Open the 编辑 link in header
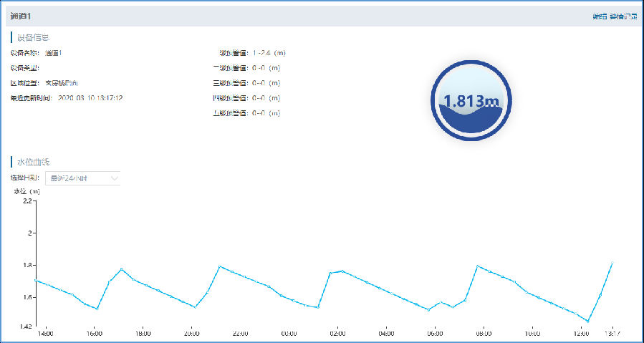644x343 pixels. (600, 16)
